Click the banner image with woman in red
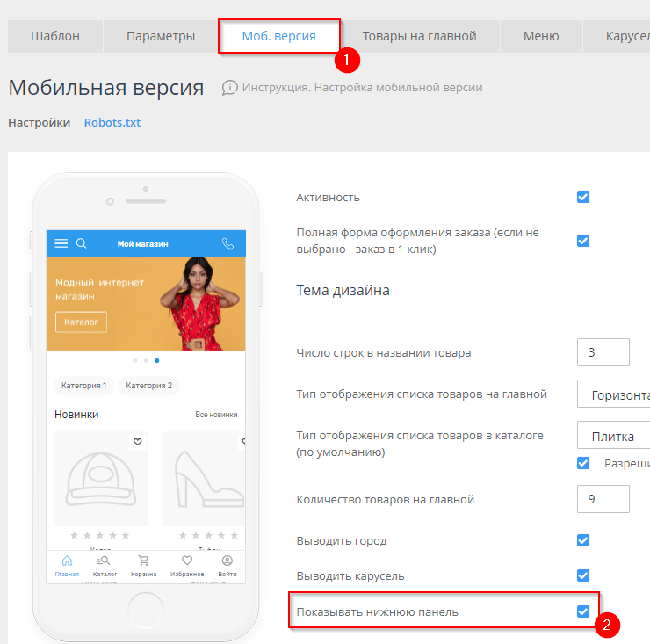This screenshot has height=644, width=650. pos(146,304)
